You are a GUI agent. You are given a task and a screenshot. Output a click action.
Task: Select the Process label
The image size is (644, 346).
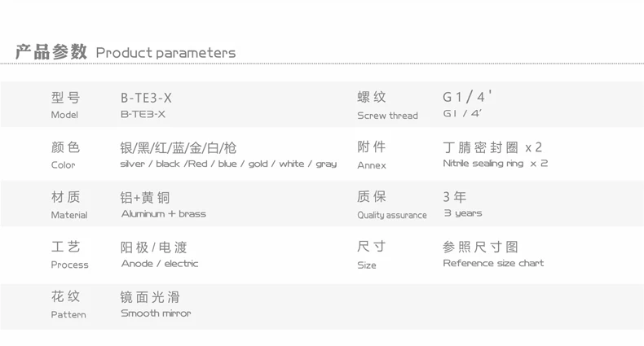pyautogui.click(x=69, y=265)
